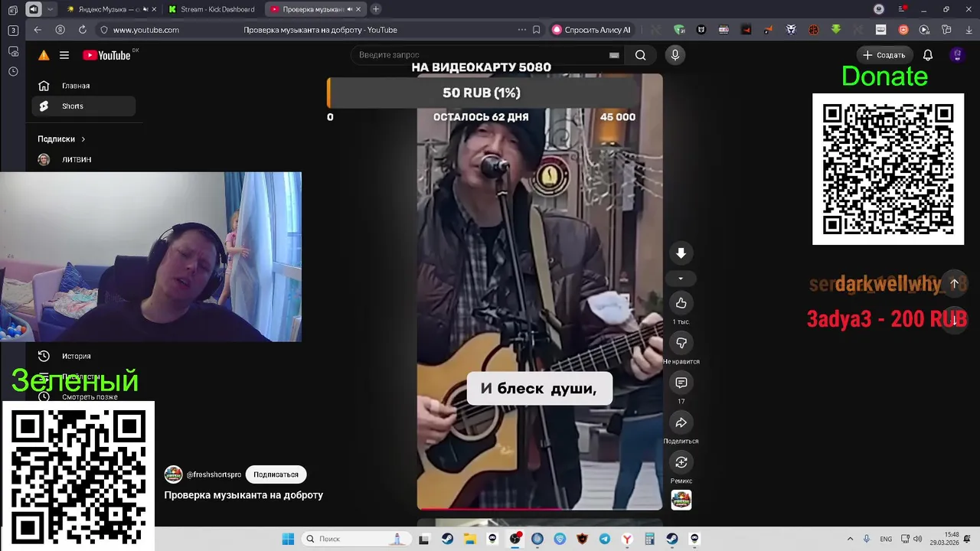Screen dimensions: 980x551
Task: Close the Яндекс Музыка tab
Action: pos(154,9)
